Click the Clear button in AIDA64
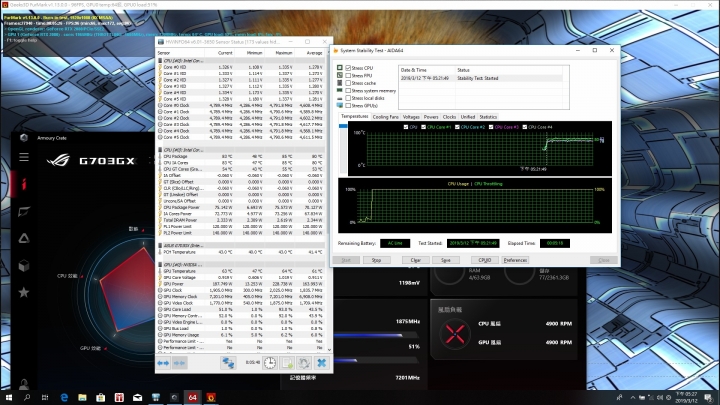 (416, 260)
